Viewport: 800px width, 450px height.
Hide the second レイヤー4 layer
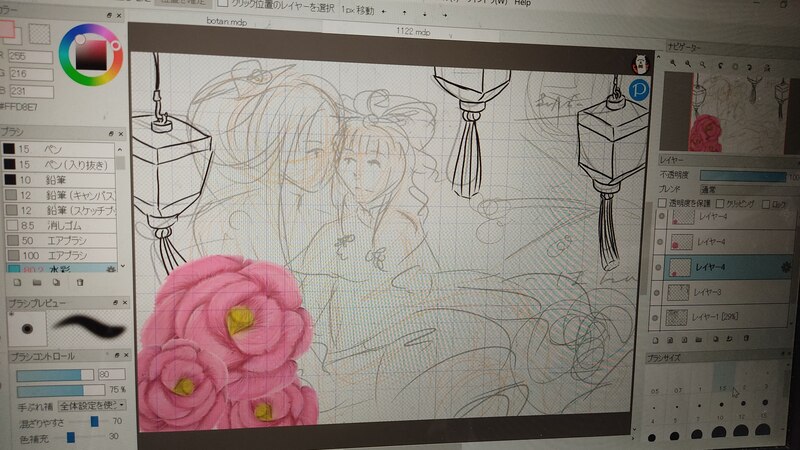pyautogui.click(x=660, y=241)
